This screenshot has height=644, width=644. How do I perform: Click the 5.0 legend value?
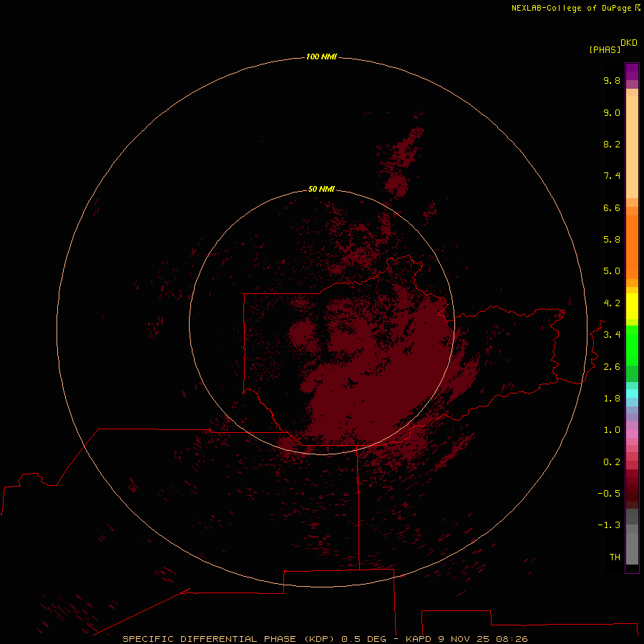coord(612,271)
